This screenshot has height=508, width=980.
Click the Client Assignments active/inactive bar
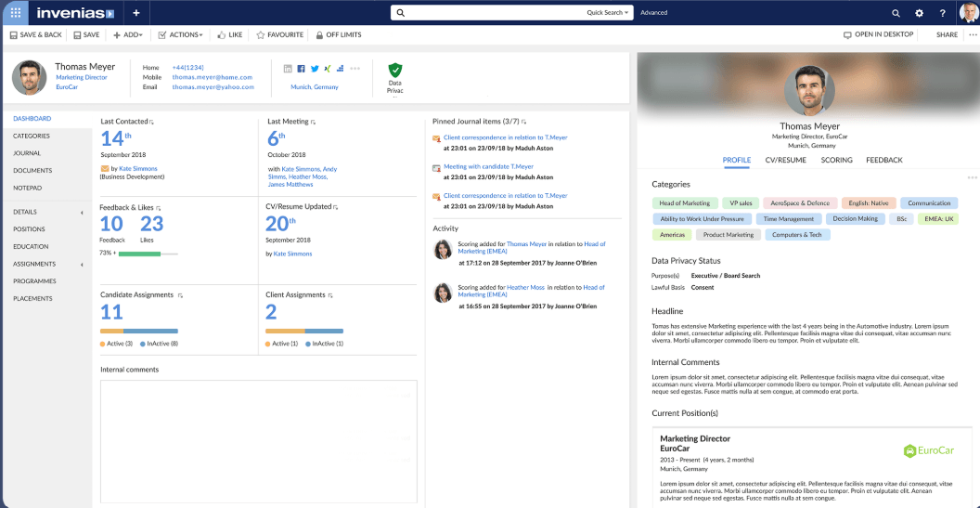(x=304, y=331)
